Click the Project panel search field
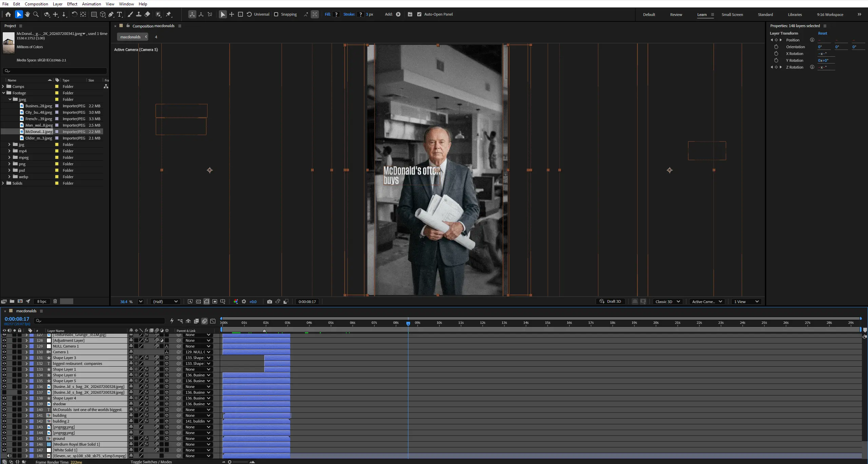Image resolution: width=868 pixels, height=464 pixels. [55, 71]
